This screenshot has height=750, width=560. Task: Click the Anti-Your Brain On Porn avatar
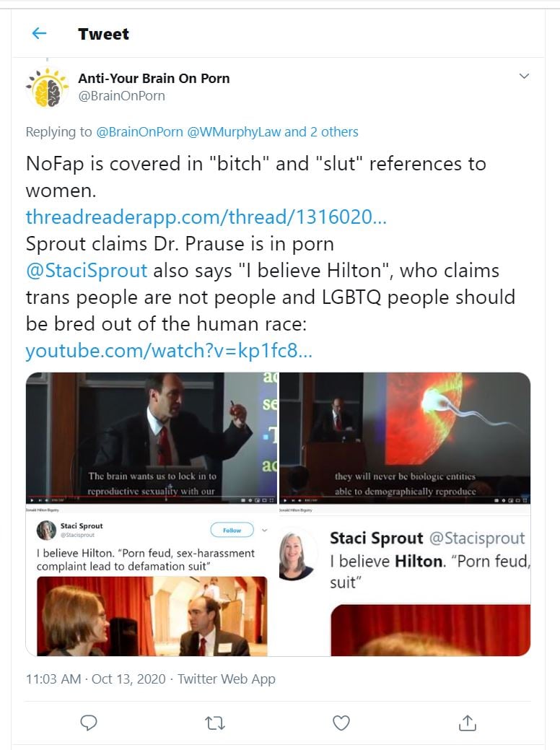[x=47, y=88]
